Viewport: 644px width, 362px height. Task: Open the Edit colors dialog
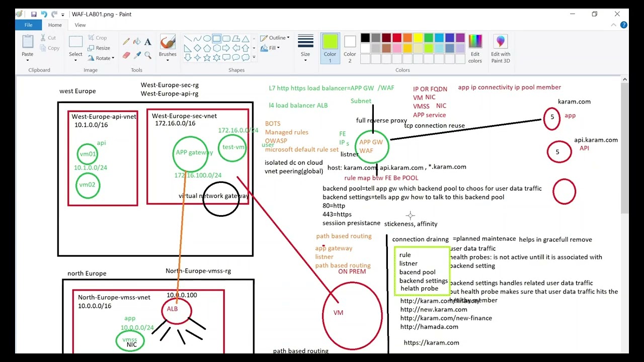tap(475, 49)
